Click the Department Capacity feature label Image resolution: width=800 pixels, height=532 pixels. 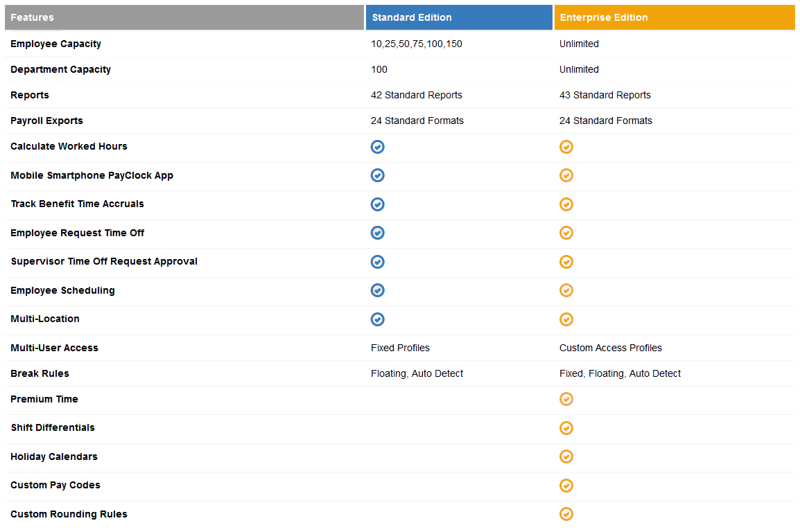coord(61,69)
